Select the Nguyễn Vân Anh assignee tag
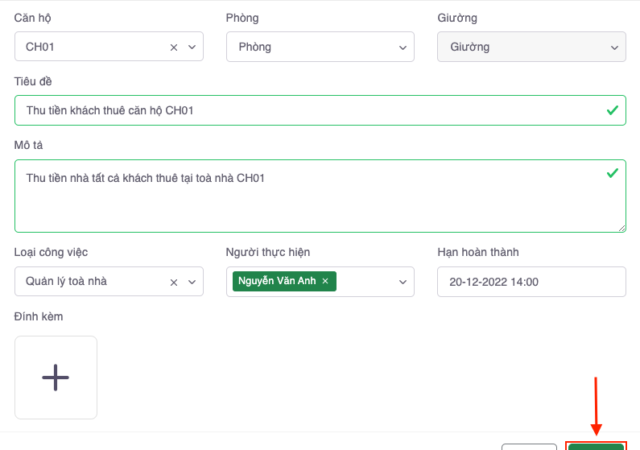This screenshot has width=640, height=450. (x=277, y=282)
